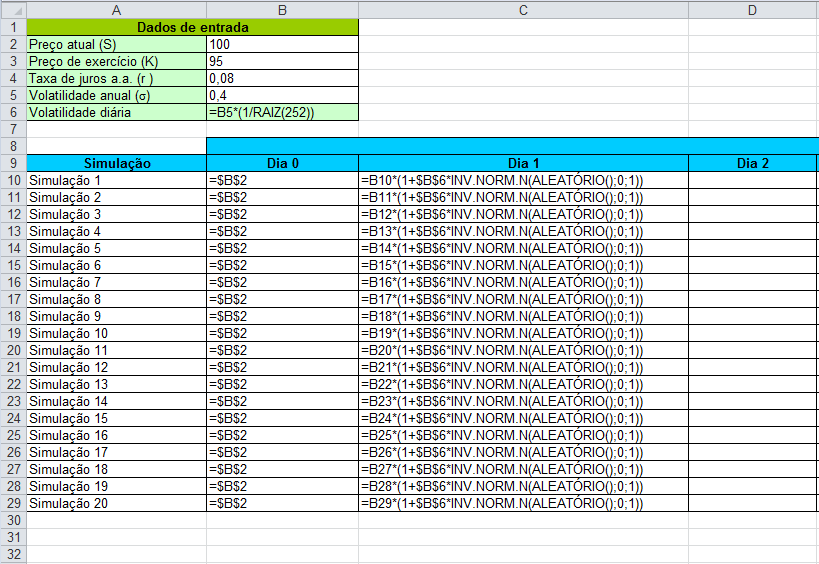Select the 'Simulação 5' cell
The image size is (819, 564).
pyautogui.click(x=116, y=248)
